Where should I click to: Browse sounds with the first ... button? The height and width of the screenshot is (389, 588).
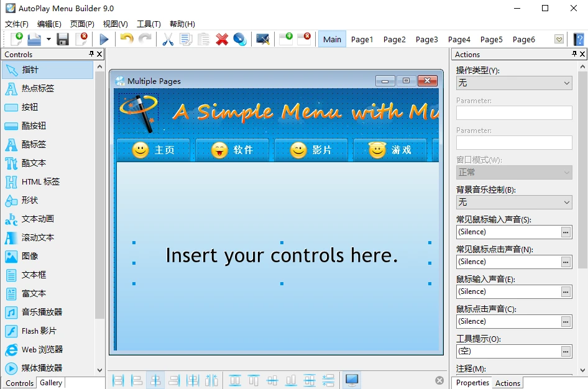pyautogui.click(x=567, y=232)
